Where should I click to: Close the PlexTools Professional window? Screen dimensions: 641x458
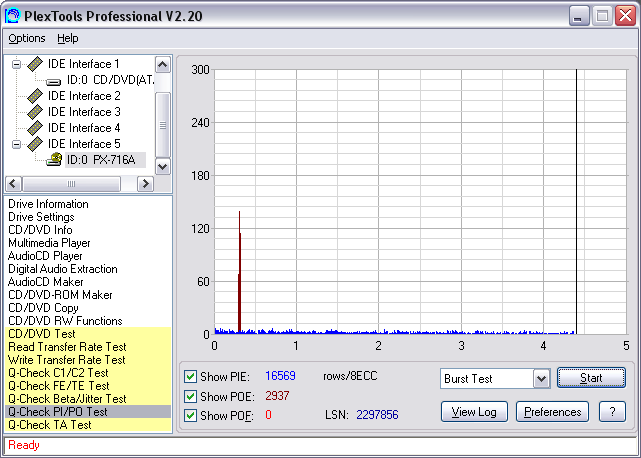pyautogui.click(x=625, y=16)
